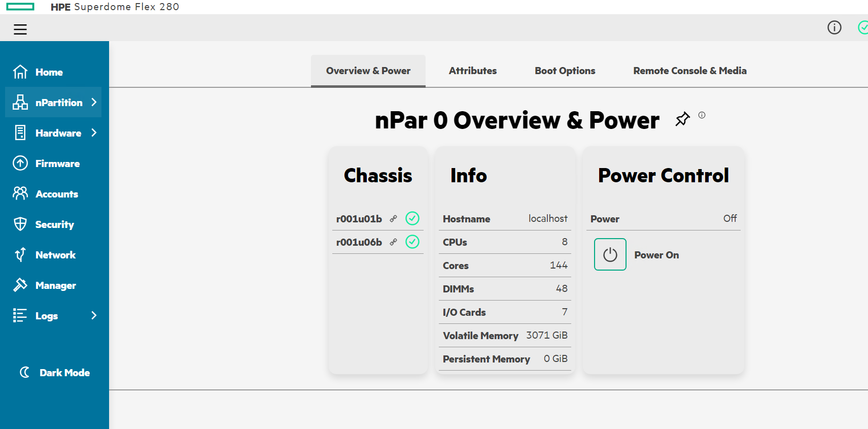Click the Accounts people icon
Screen dimensions: 868x429
(x=20, y=193)
